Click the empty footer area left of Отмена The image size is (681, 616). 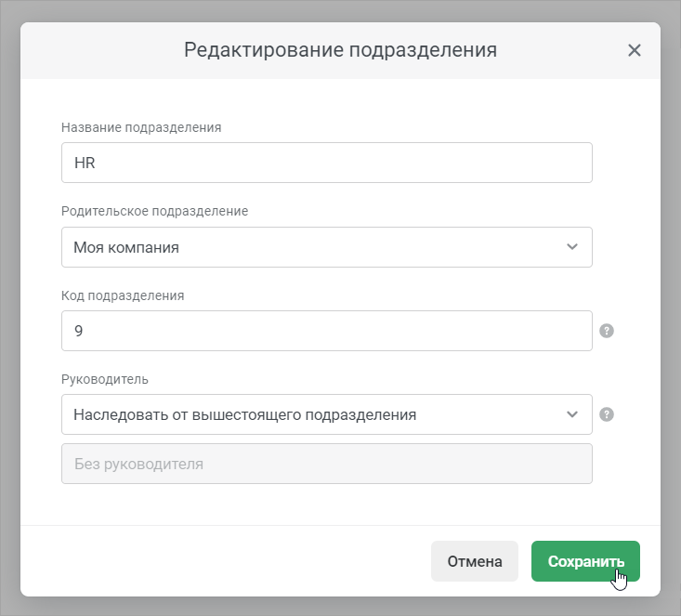tap(226, 561)
